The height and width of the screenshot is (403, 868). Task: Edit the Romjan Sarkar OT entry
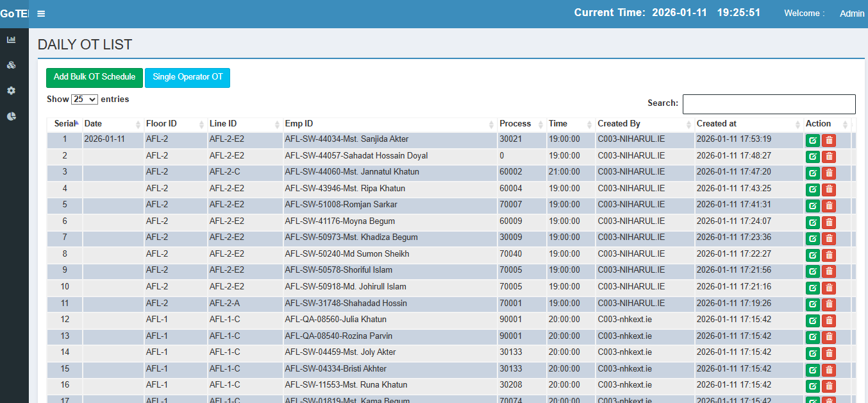pos(812,206)
